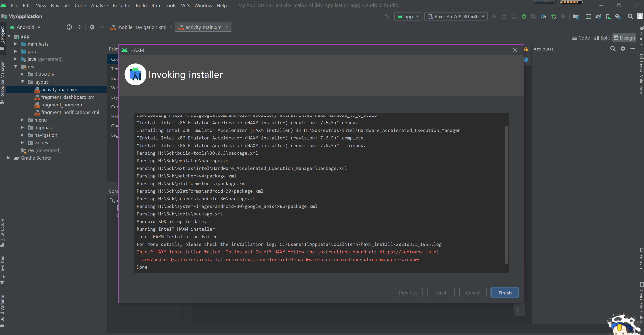644x335 pixels.
Task: Close the HAXM dialog with X
Action: (x=515, y=50)
